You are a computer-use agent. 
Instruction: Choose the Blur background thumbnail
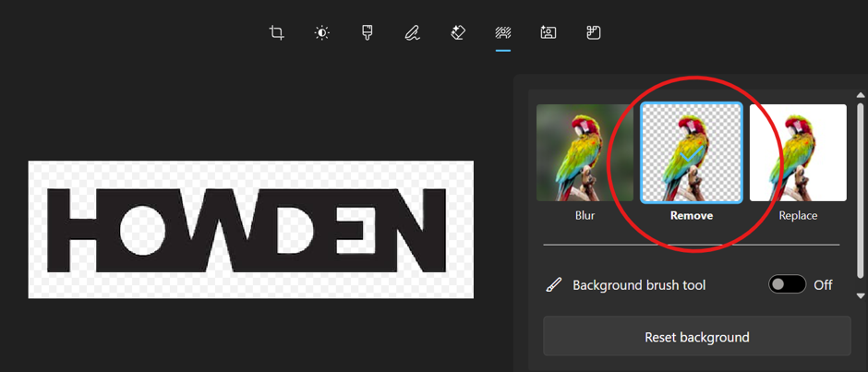[585, 153]
